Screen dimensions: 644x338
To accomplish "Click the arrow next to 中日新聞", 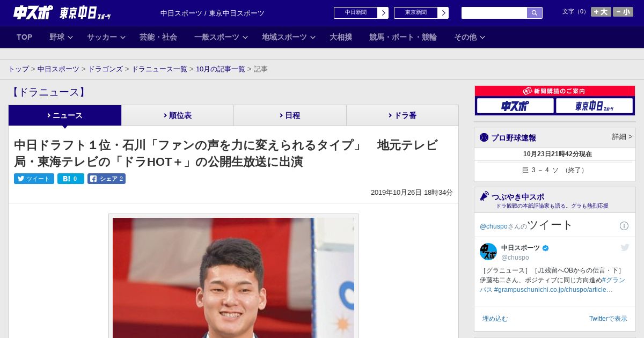I will coord(383,13).
